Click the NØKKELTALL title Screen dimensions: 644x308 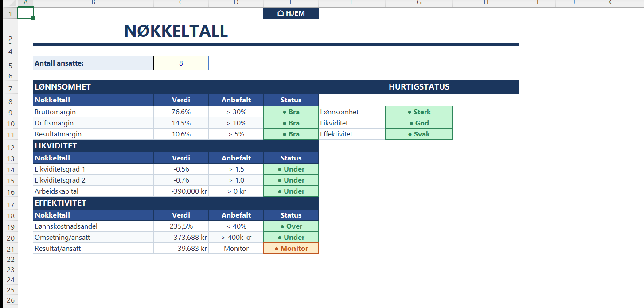pyautogui.click(x=176, y=31)
